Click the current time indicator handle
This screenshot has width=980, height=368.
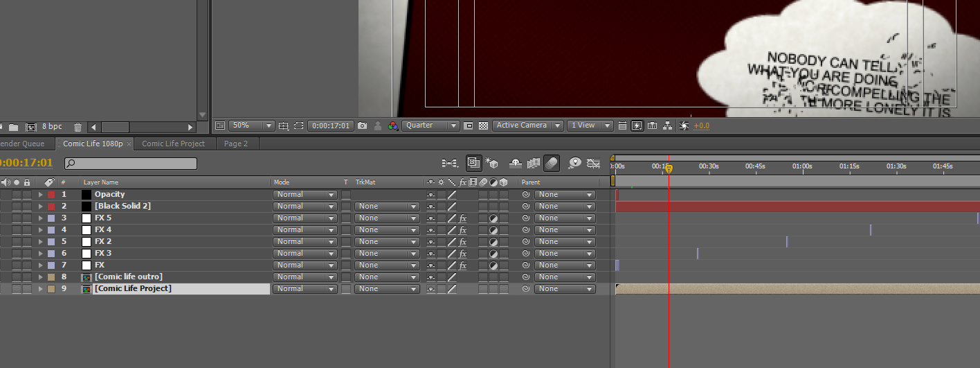(669, 168)
